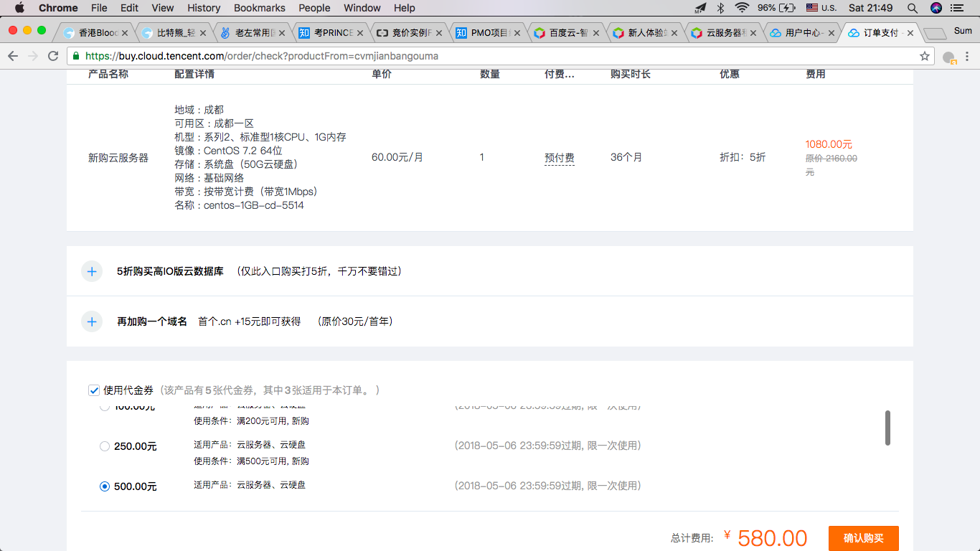980x551 pixels.
Task: Select the Wi-Fi icon in the menu bar
Action: tap(740, 8)
